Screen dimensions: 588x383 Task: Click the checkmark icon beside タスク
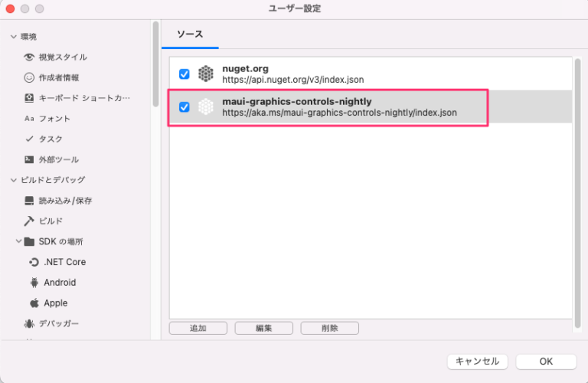(29, 139)
